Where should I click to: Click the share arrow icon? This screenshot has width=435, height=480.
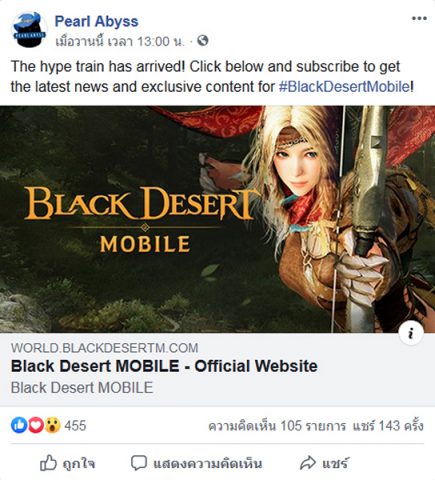pyautogui.click(x=308, y=463)
